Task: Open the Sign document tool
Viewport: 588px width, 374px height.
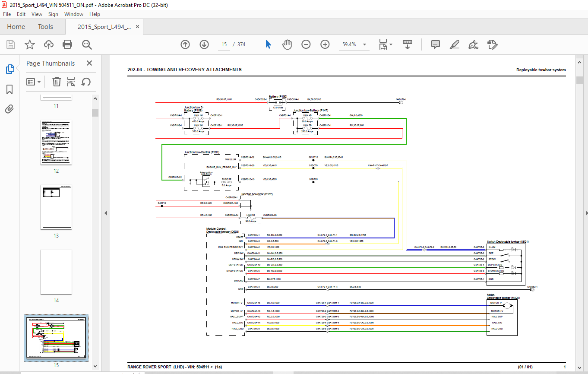Action: click(x=473, y=44)
